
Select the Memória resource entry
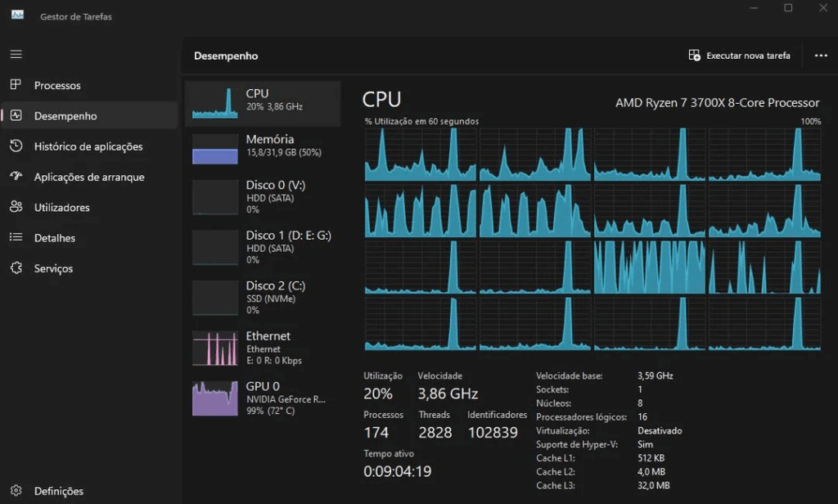[263, 149]
